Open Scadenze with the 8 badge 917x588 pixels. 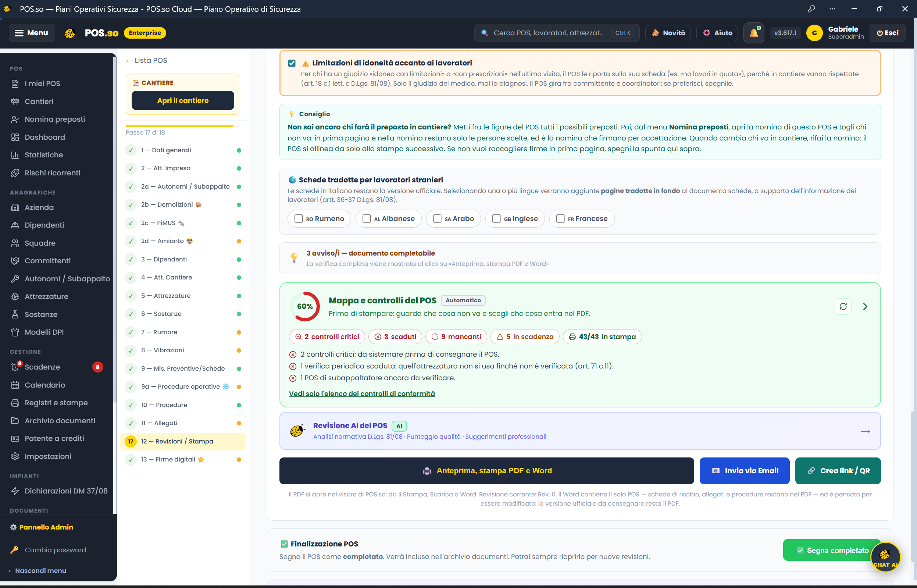click(57, 367)
